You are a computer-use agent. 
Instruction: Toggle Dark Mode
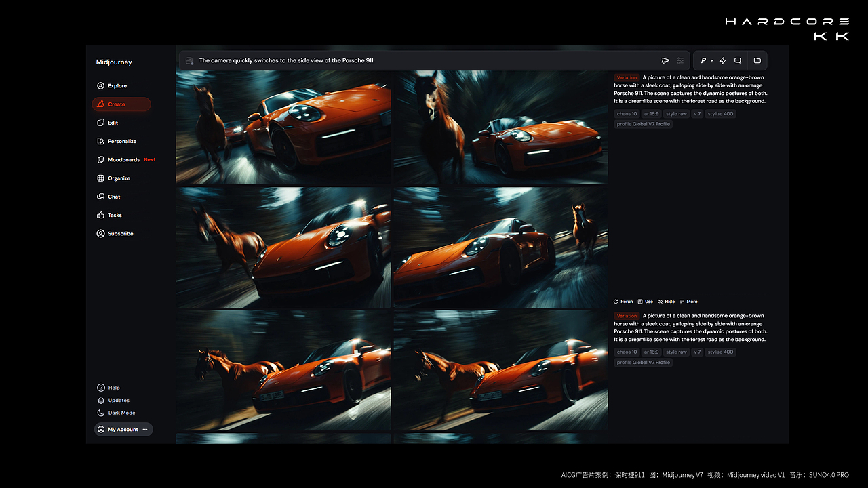click(116, 413)
